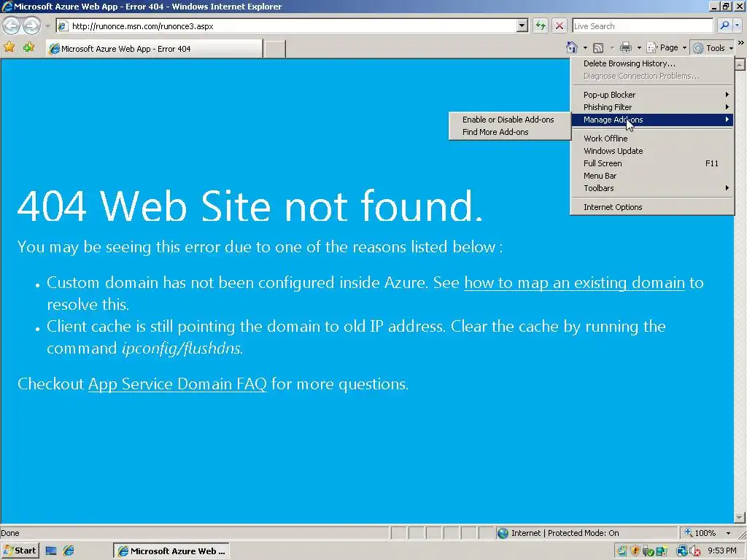The image size is (747, 560).
Task: Click the RSS Feeds icon
Action: tap(598, 47)
